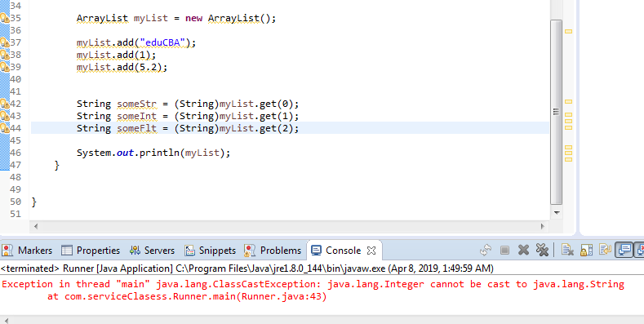
Task: Open the Properties tab
Action: point(91,251)
